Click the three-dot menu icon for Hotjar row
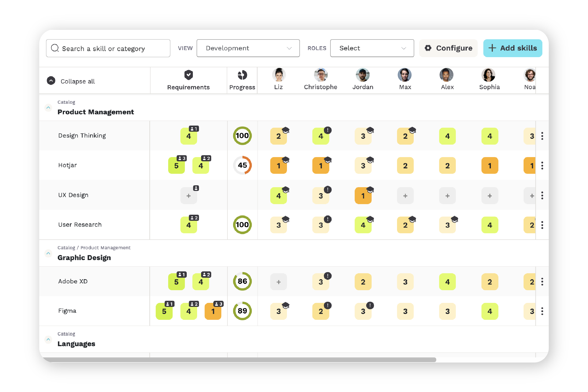This screenshot has height=392, width=588. click(x=544, y=165)
